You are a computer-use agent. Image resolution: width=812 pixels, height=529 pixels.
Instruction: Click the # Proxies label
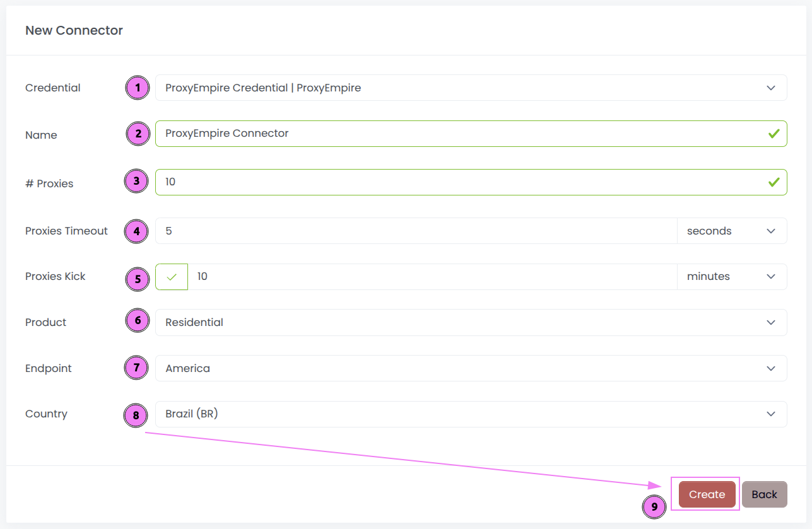pos(49,183)
